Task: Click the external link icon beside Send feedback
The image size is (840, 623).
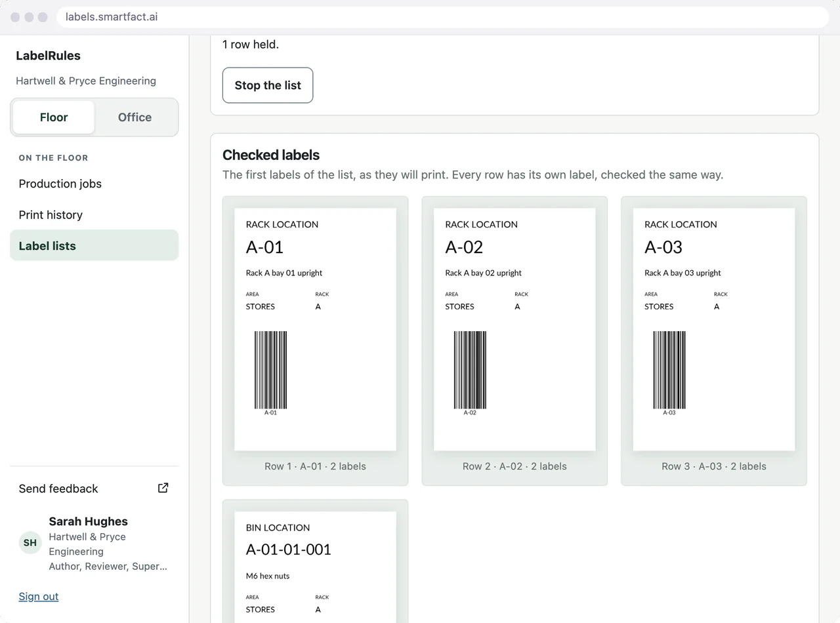Action: tap(163, 488)
